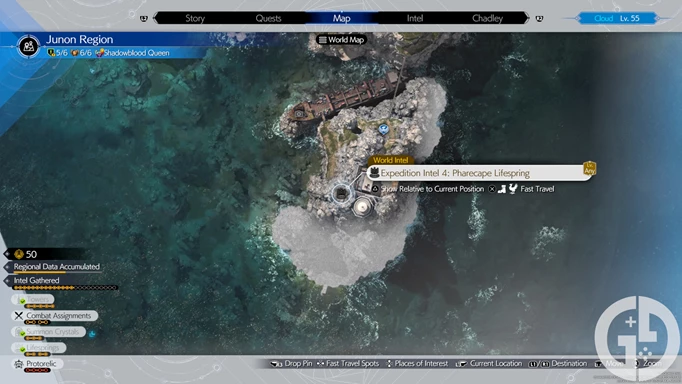This screenshot has width=682, height=384.
Task: Click the 5/6 quest counter icon
Action: pos(50,53)
